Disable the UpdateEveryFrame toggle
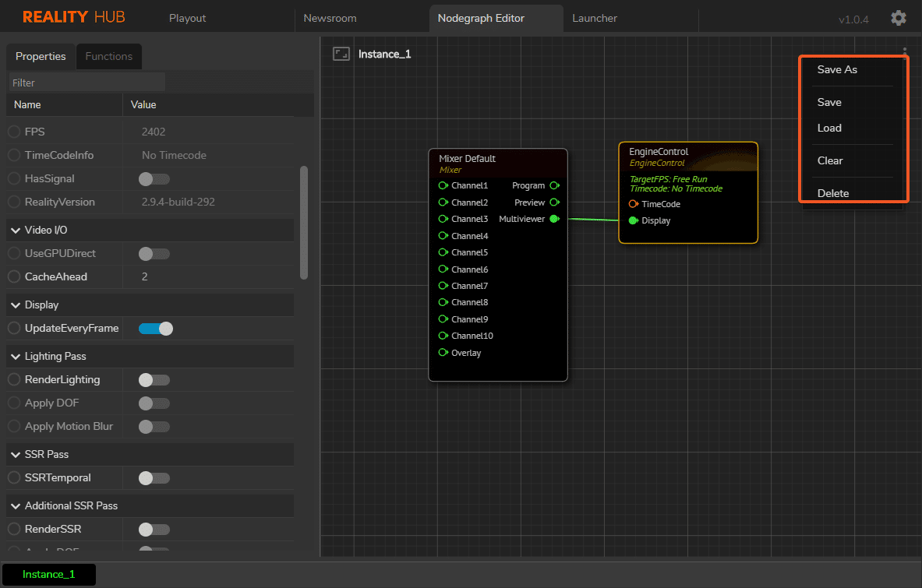922x588 pixels. (x=155, y=329)
